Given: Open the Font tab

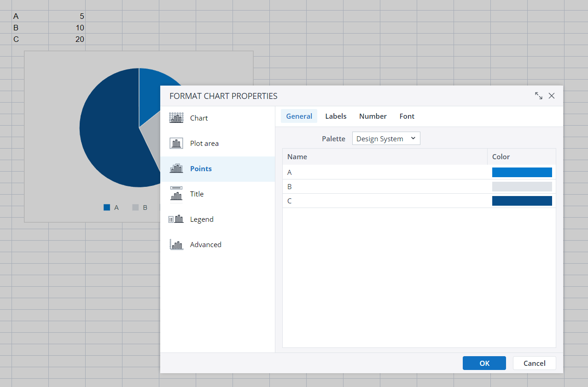Looking at the screenshot, I should click(x=407, y=116).
